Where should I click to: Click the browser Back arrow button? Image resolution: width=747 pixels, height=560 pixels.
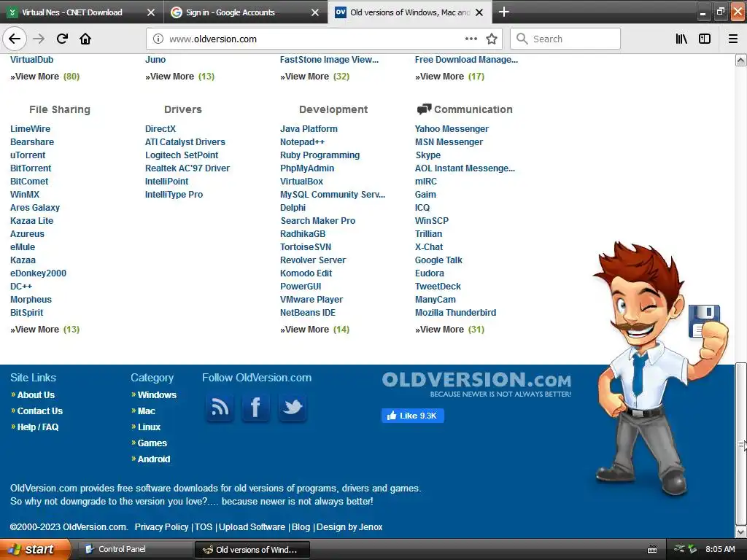15,39
